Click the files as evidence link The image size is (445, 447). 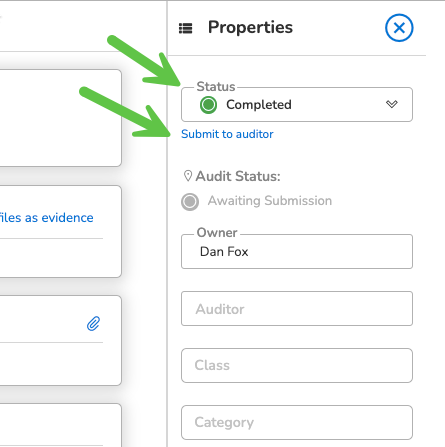(x=46, y=218)
